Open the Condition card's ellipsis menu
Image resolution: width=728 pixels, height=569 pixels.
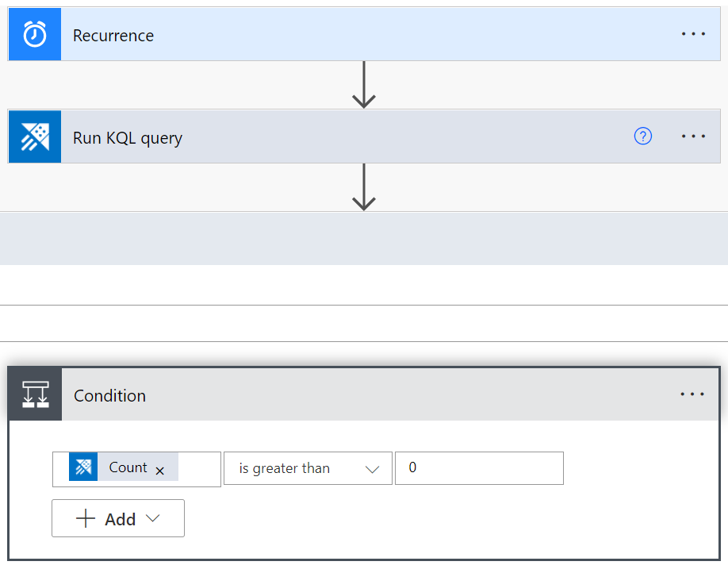point(693,394)
